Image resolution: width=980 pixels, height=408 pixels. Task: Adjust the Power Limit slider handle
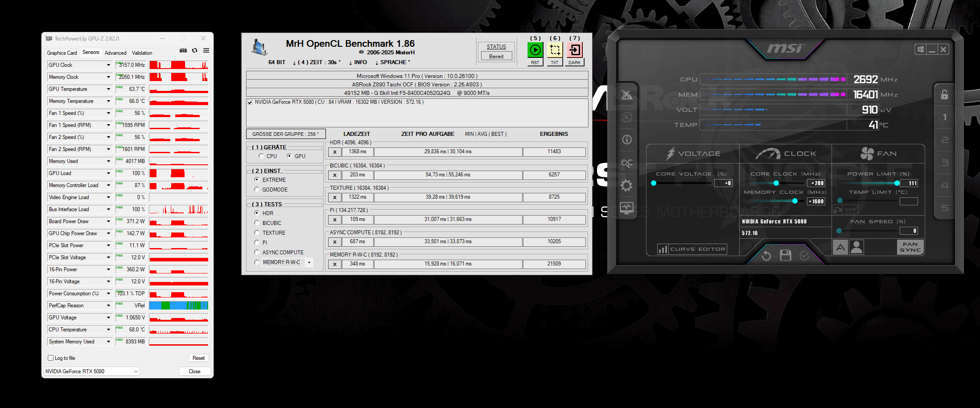pyautogui.click(x=897, y=183)
